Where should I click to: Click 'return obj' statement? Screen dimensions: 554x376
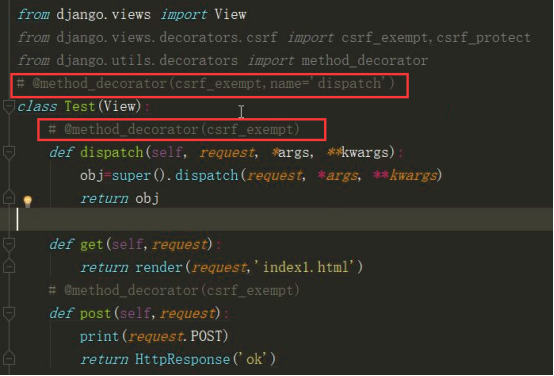tap(119, 198)
